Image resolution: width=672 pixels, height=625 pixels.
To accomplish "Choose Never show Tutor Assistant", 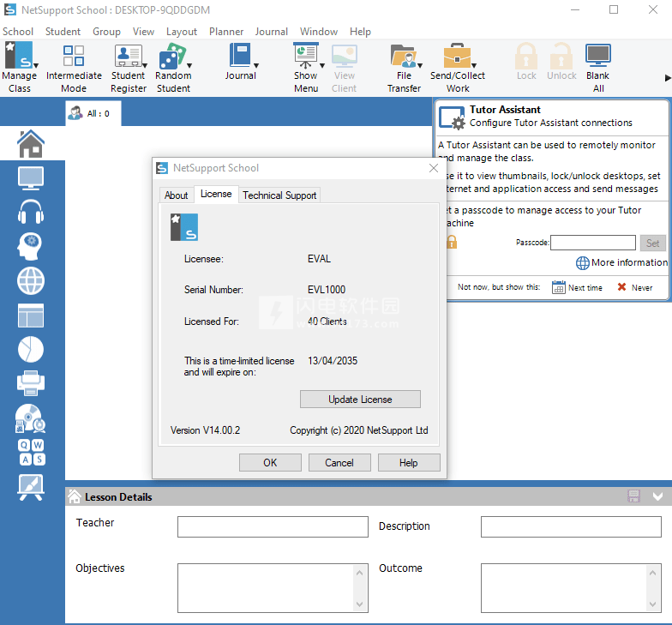I will [635, 287].
